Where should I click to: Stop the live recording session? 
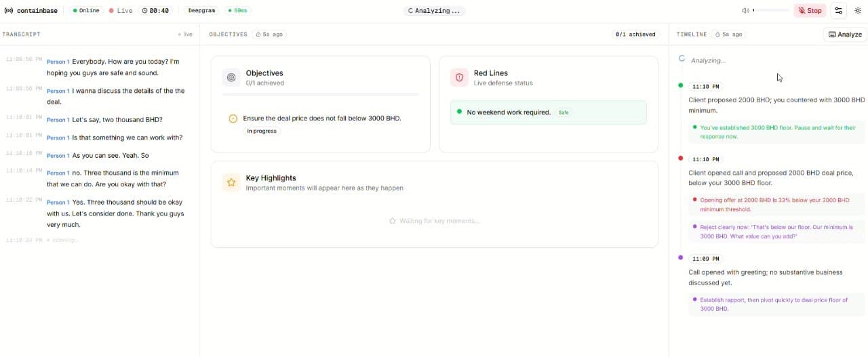coord(810,11)
